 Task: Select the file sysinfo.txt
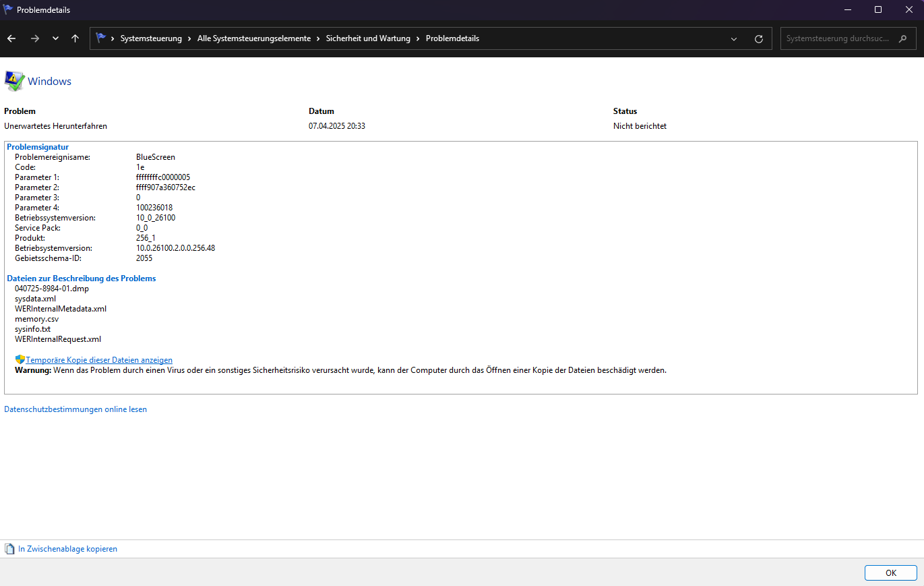point(32,329)
